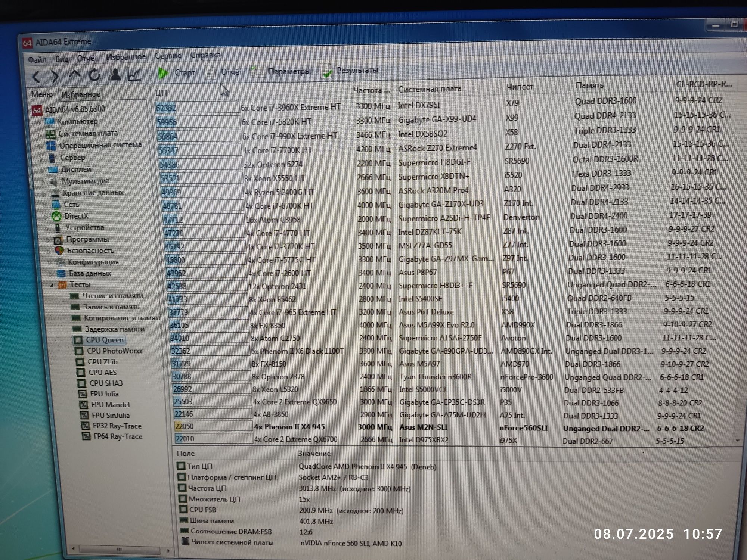This screenshot has height=560, width=747.
Task: Select the FPU Julia test
Action: tap(104, 394)
